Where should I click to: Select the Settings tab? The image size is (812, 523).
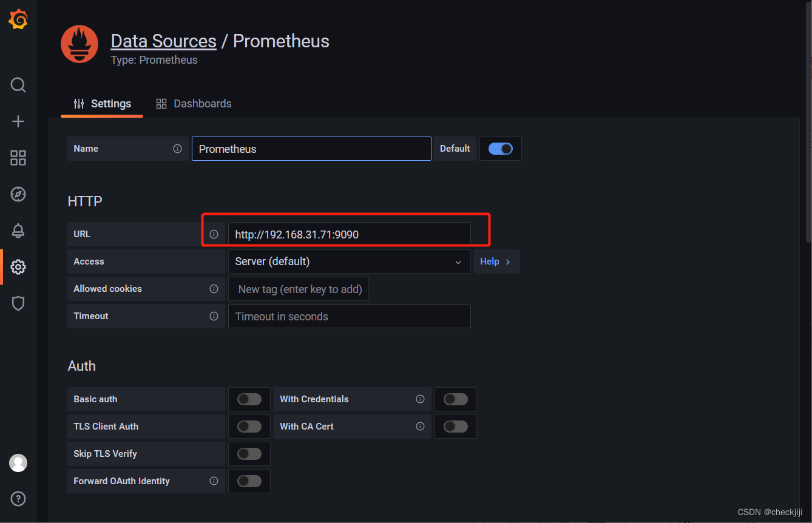101,103
